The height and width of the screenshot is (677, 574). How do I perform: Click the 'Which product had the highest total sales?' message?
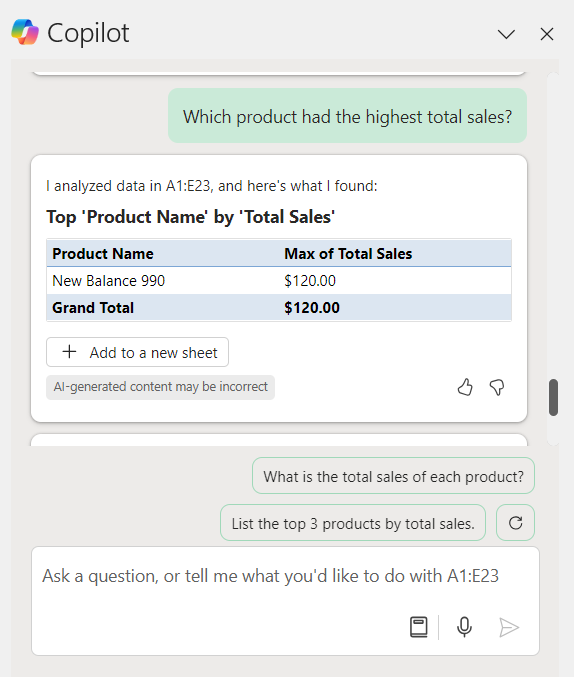pos(347,116)
